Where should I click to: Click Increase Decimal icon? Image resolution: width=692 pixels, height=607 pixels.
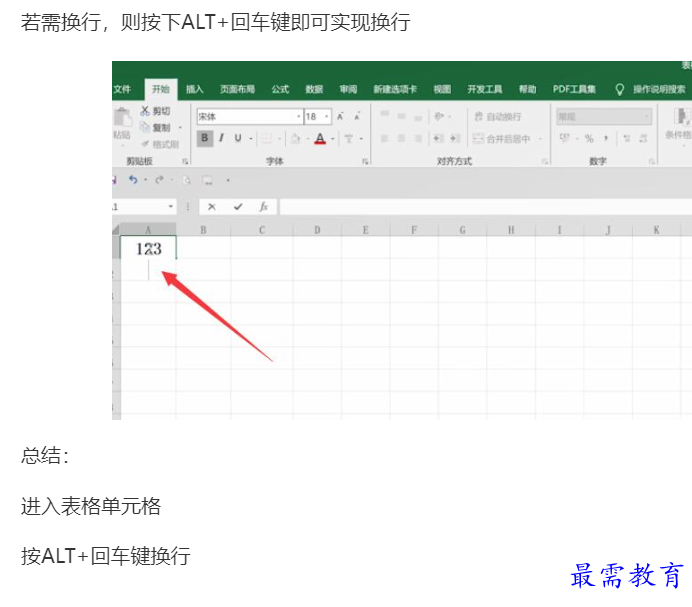(627, 139)
